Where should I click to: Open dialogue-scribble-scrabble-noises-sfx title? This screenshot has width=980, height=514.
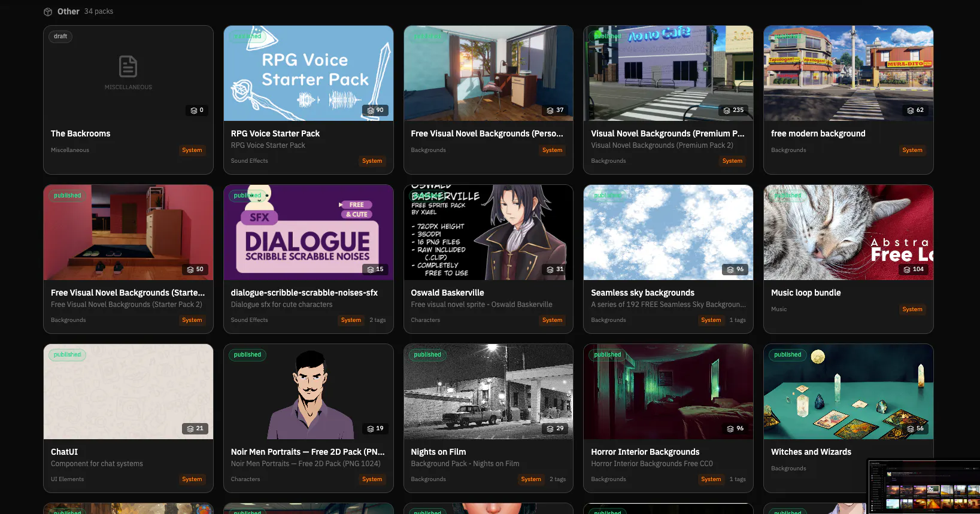point(304,293)
